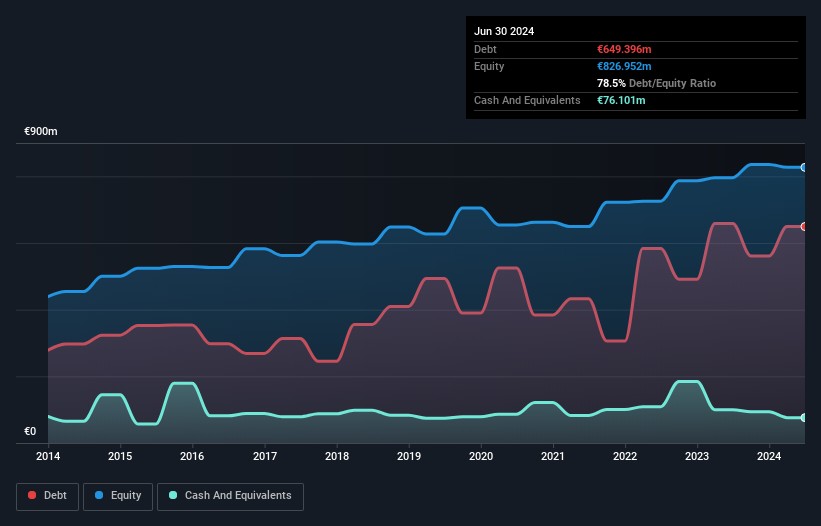Click the €0 y-axis label

(x=30, y=431)
